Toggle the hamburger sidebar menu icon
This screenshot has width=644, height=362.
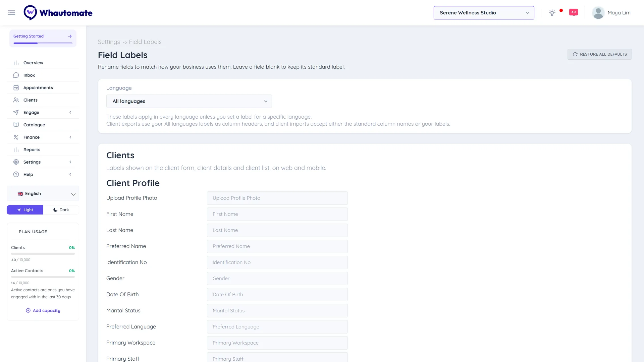(11, 13)
